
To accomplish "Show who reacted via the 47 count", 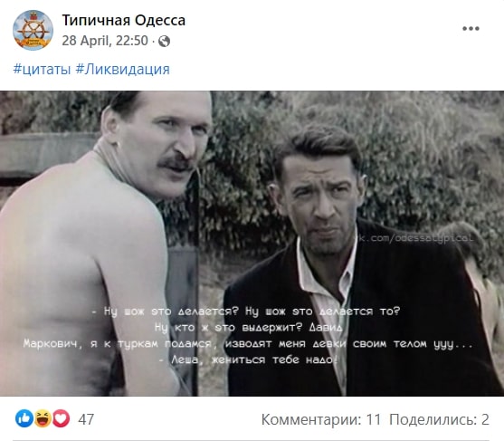I will point(86,419).
